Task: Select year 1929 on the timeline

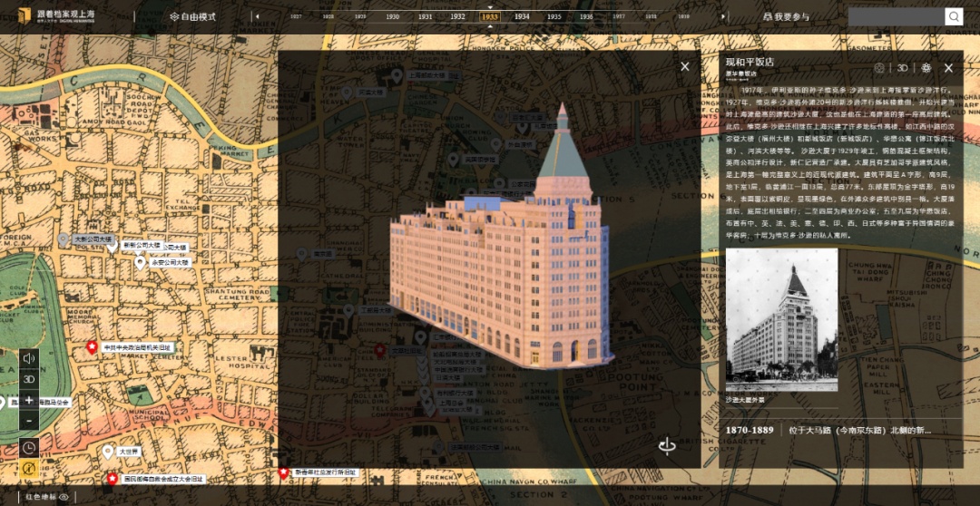Action: tap(360, 17)
